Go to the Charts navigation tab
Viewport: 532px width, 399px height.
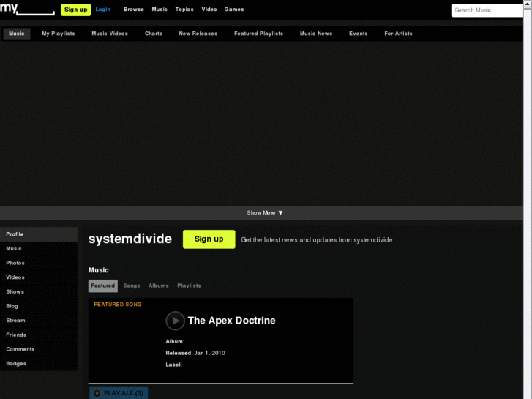pos(154,34)
